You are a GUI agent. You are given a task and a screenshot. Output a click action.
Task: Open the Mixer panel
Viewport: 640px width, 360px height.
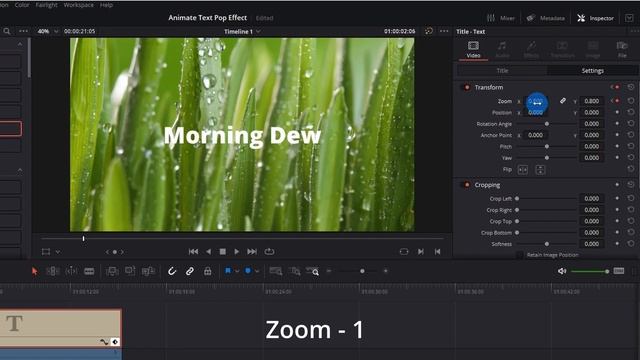(501, 18)
